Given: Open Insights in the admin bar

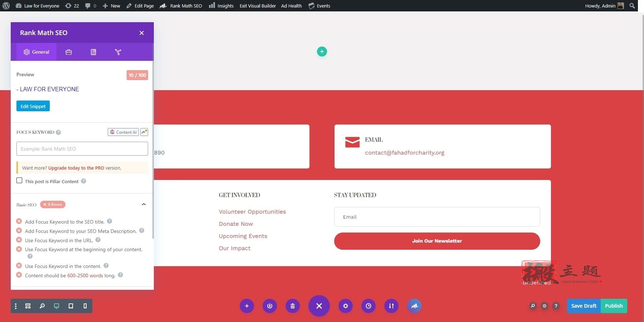Looking at the screenshot, I should point(221,6).
